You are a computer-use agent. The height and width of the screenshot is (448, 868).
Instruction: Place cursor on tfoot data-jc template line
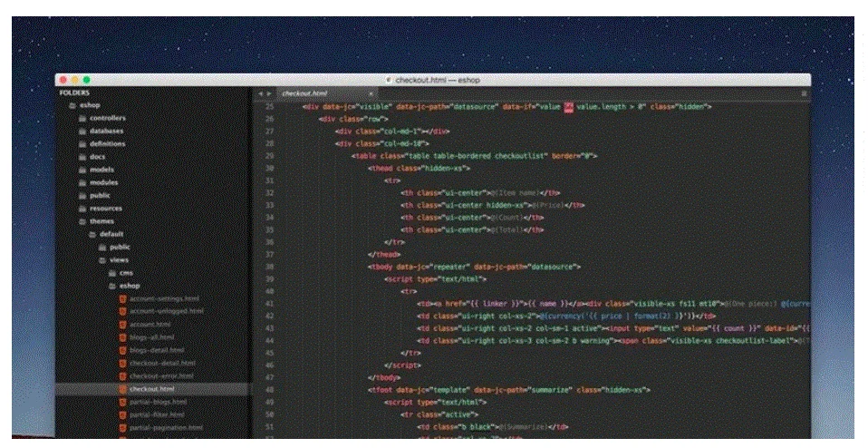[509, 390]
